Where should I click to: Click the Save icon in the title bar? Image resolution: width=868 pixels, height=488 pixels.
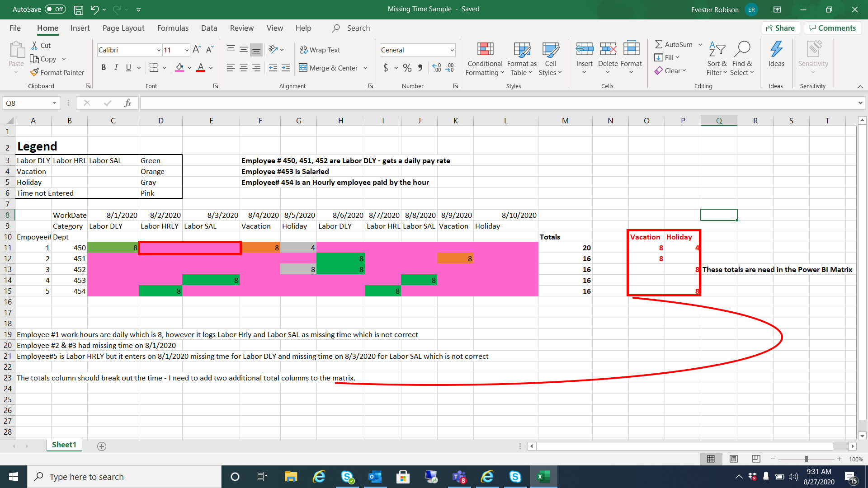pos(79,9)
